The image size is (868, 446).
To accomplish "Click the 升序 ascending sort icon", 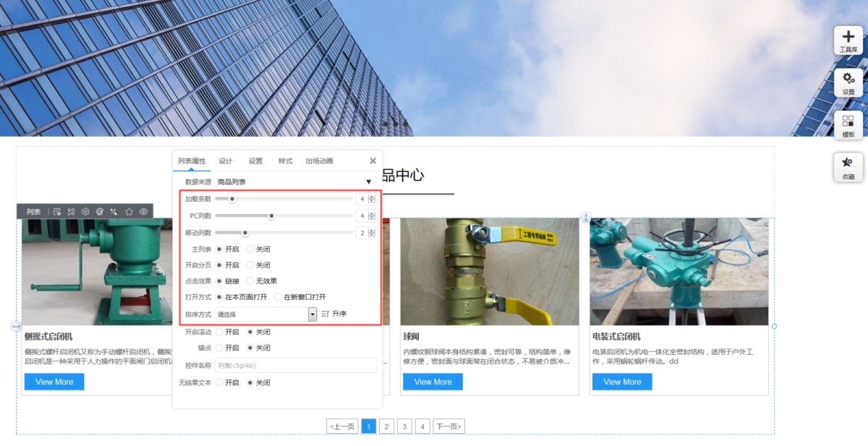I will (325, 314).
